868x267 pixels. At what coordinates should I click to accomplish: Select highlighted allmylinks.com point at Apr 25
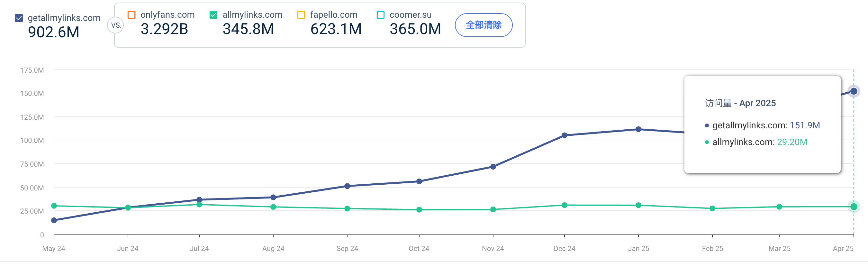point(854,207)
